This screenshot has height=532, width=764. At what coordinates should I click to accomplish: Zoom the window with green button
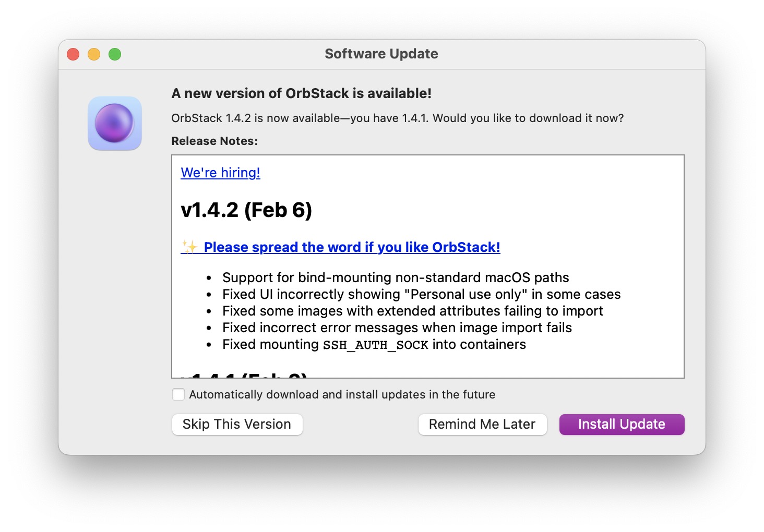pyautogui.click(x=115, y=54)
